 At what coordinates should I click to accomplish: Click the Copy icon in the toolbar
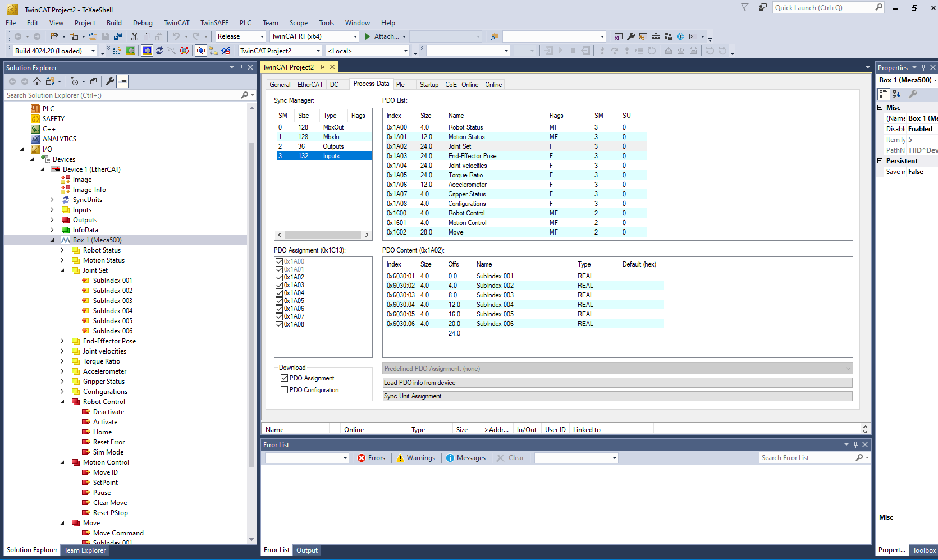[x=147, y=36]
